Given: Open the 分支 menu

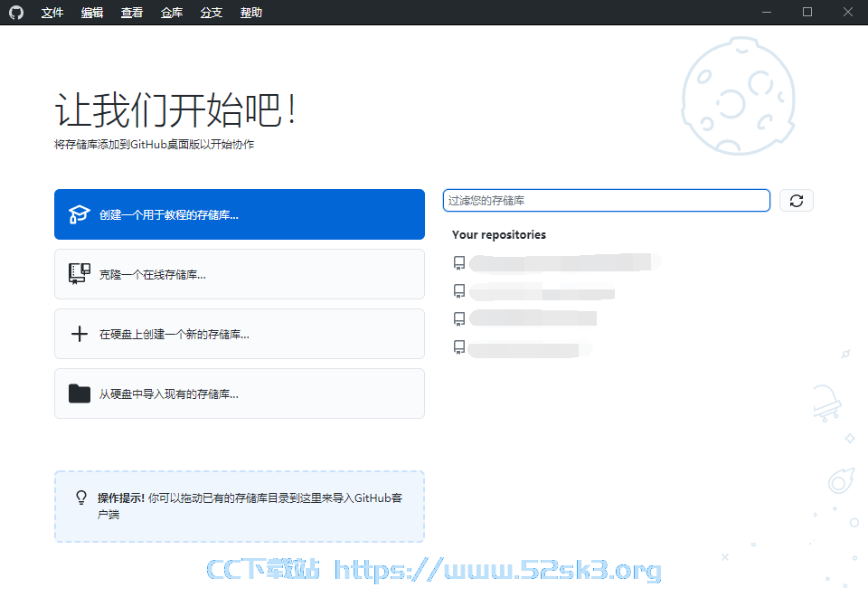Looking at the screenshot, I should pos(212,12).
